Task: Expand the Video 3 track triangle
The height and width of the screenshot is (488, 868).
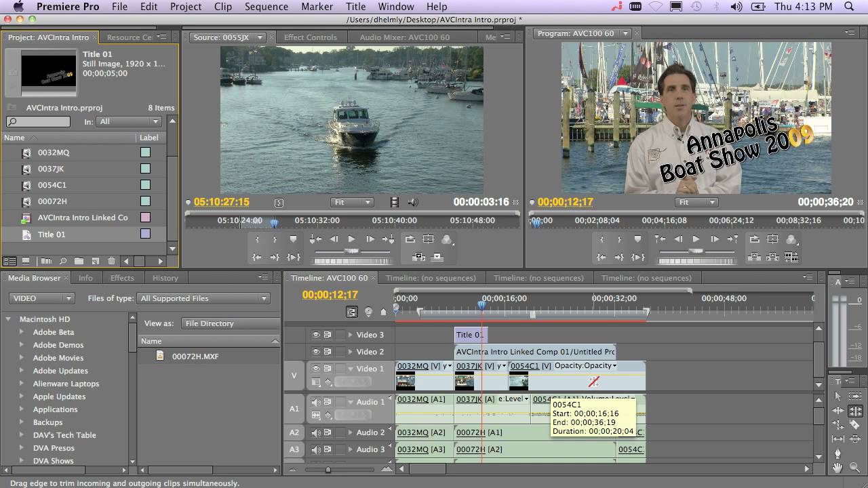Action: tap(351, 335)
